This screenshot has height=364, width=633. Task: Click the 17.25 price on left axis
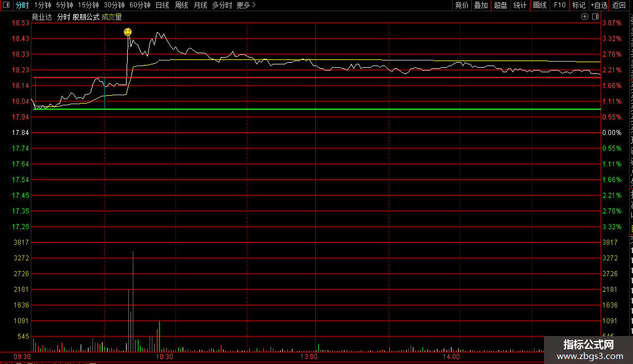tap(20, 227)
